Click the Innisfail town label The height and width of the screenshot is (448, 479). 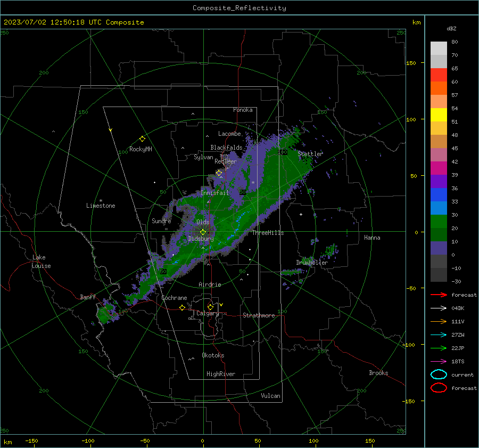[x=214, y=193]
